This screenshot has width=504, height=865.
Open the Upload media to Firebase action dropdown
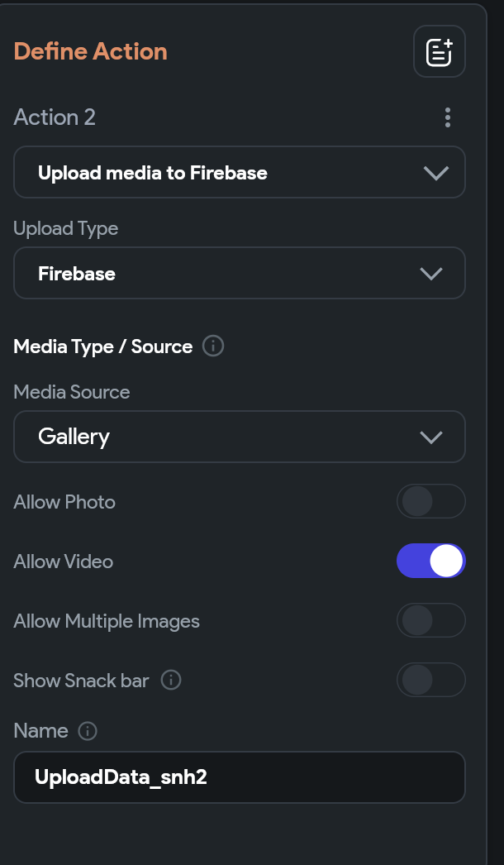pos(240,172)
